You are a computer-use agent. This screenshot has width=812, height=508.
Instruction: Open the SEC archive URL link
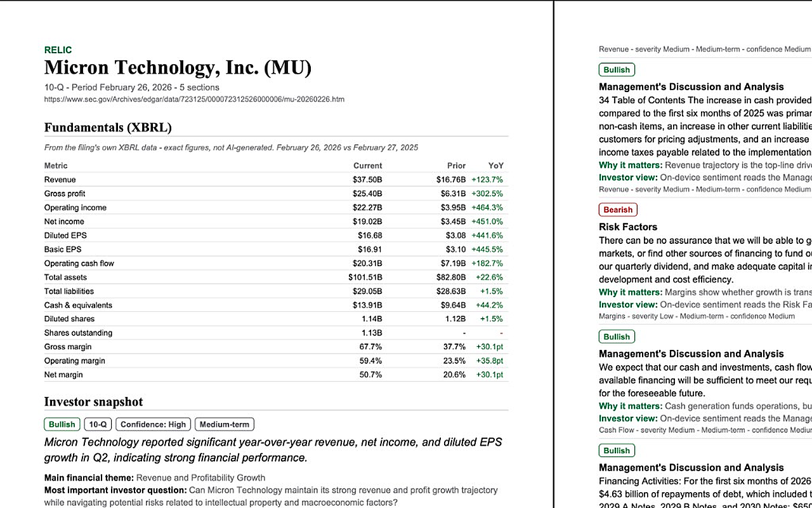[x=194, y=100]
